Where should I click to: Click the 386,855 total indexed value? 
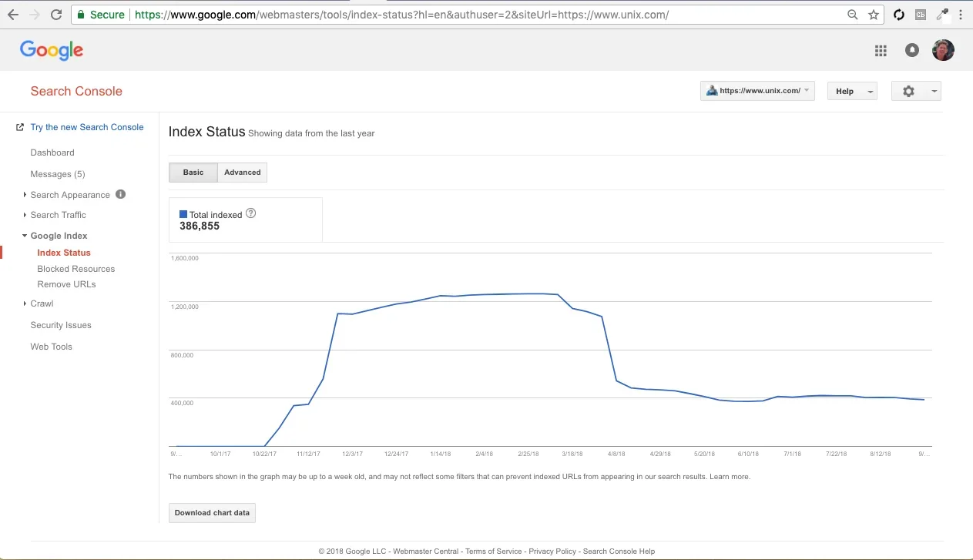[x=200, y=226]
